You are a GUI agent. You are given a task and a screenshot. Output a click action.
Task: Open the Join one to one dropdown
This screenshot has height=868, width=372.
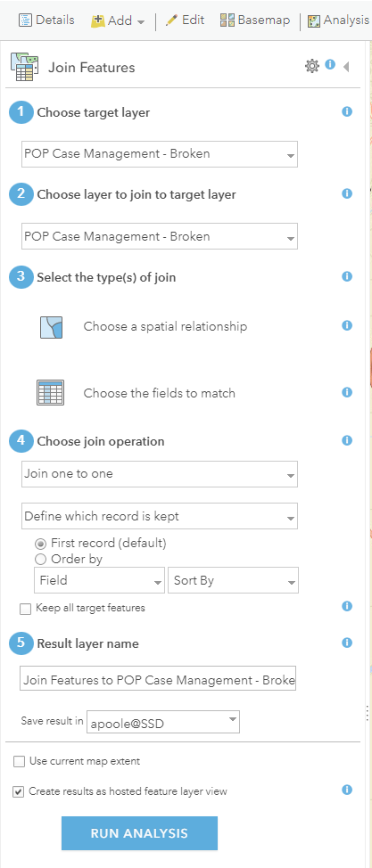(160, 474)
